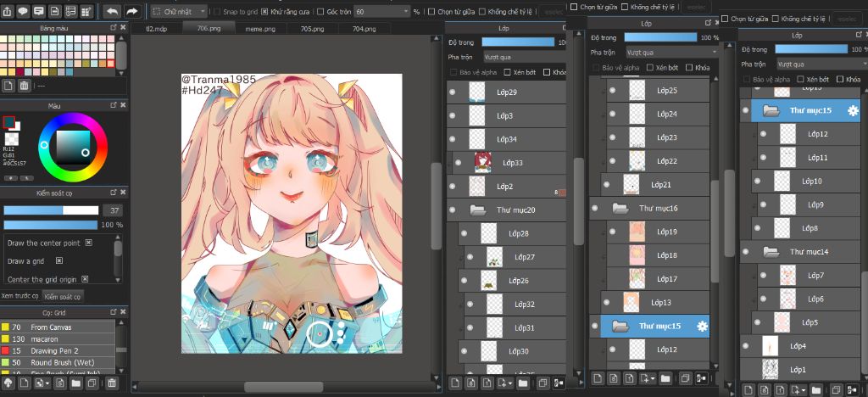Viewport: 868px width, 397px height.
Task: Click the brush folder icon below brush list
Action: (75, 383)
